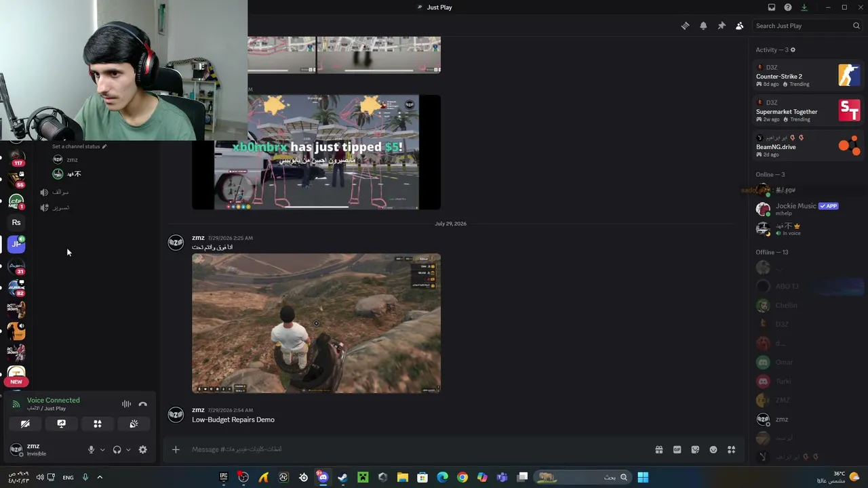
Task: Mute the microphone
Action: coord(91,450)
